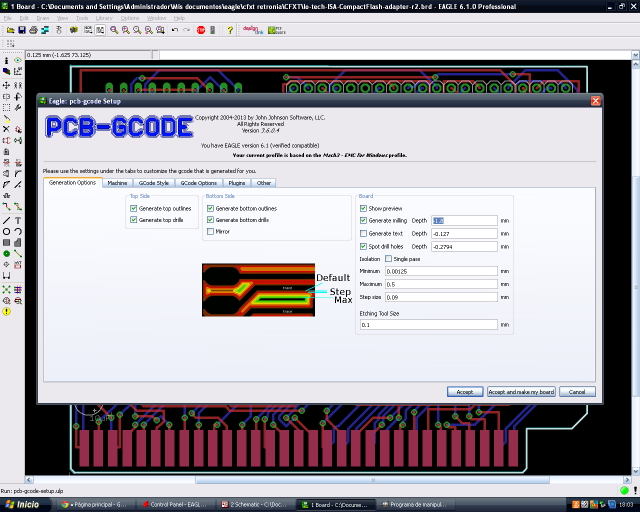Switch to Control Panel - EAGLE taskbar item

click(x=176, y=505)
